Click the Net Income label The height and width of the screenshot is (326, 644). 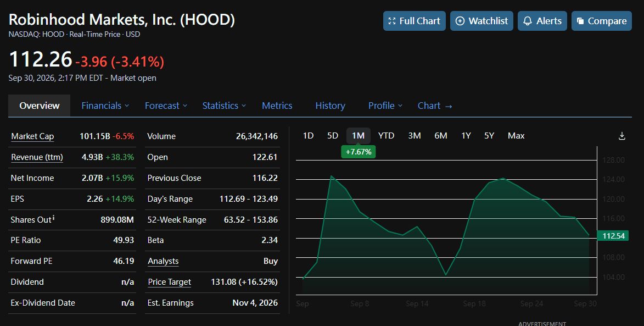tap(32, 178)
